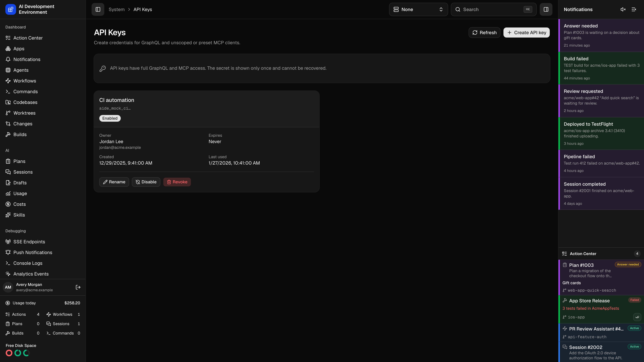Click the Codebases sidebar icon
The width and height of the screenshot is (644, 362).
tap(8, 102)
